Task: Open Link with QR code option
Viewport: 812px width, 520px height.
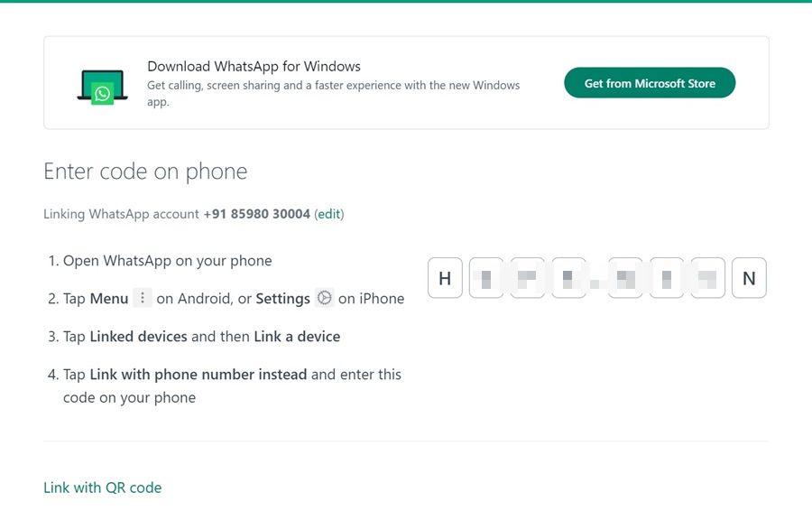Action: point(103,487)
